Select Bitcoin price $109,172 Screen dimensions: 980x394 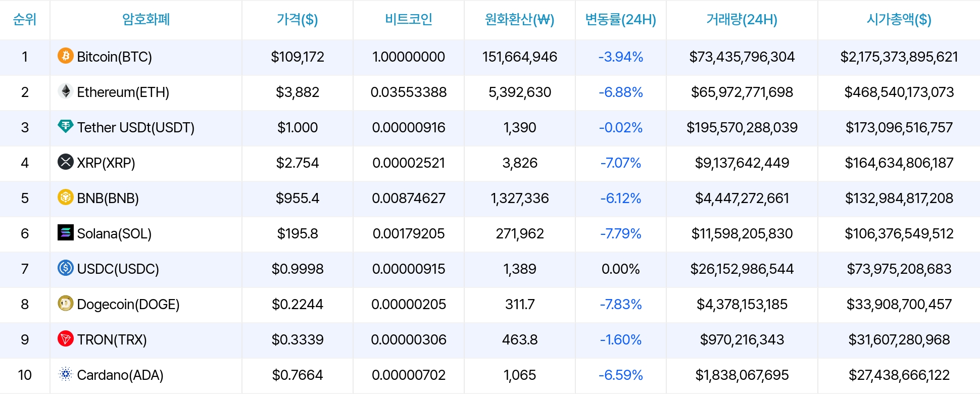click(298, 57)
